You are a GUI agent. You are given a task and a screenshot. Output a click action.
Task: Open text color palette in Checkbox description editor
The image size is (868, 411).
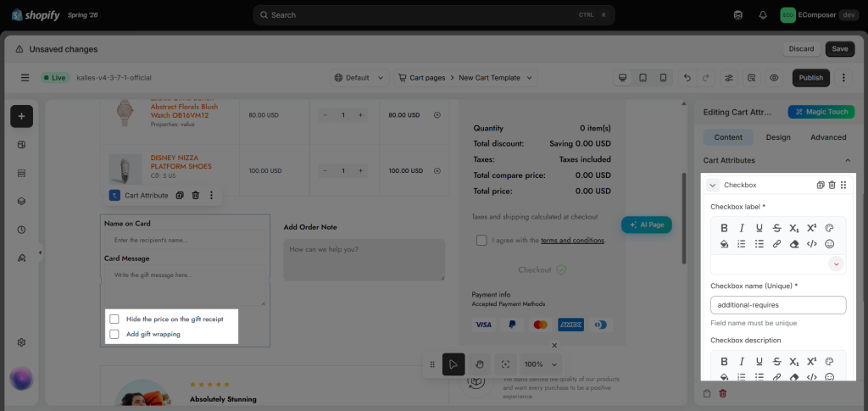point(829,362)
